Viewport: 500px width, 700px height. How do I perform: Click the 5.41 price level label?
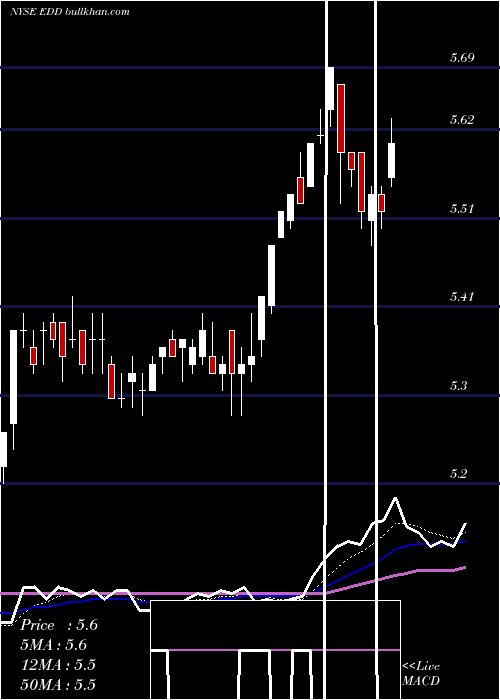[462, 296]
